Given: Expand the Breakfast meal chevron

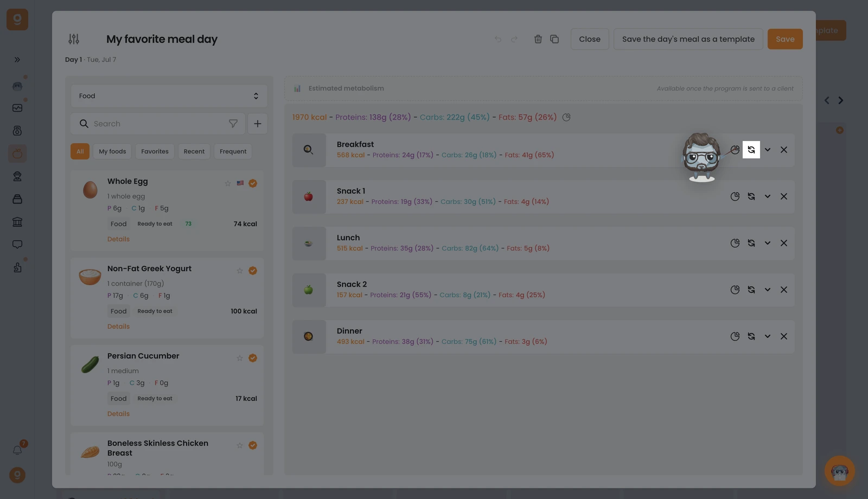Looking at the screenshot, I should coord(768,150).
